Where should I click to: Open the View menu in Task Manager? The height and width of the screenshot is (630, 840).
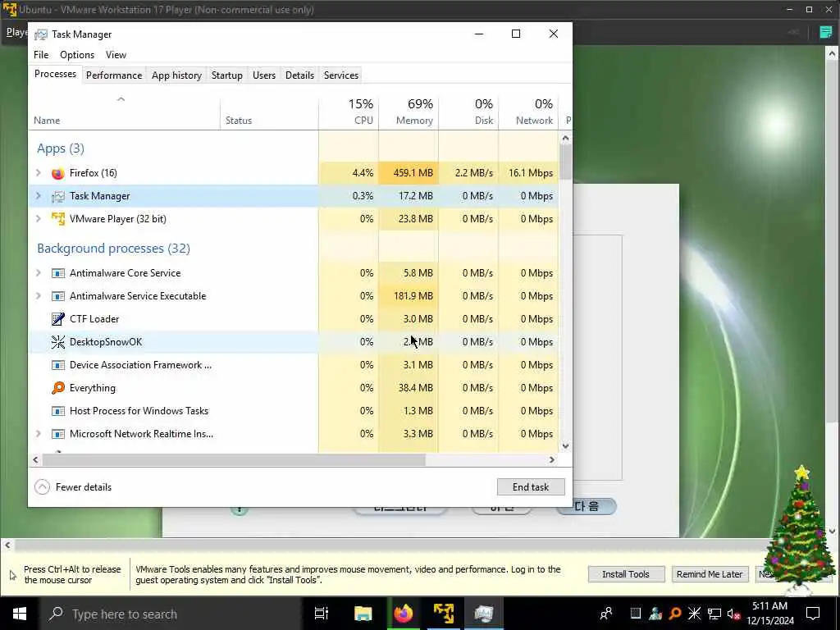pos(116,55)
